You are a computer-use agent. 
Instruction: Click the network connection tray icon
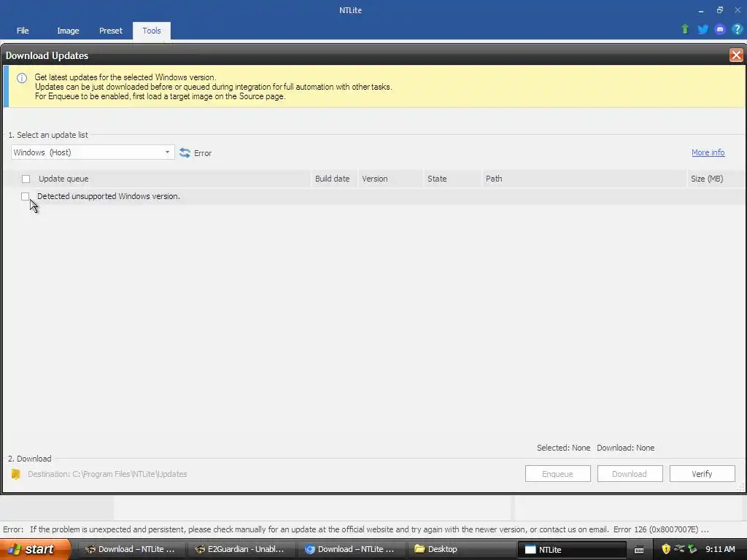pyautogui.click(x=679, y=549)
